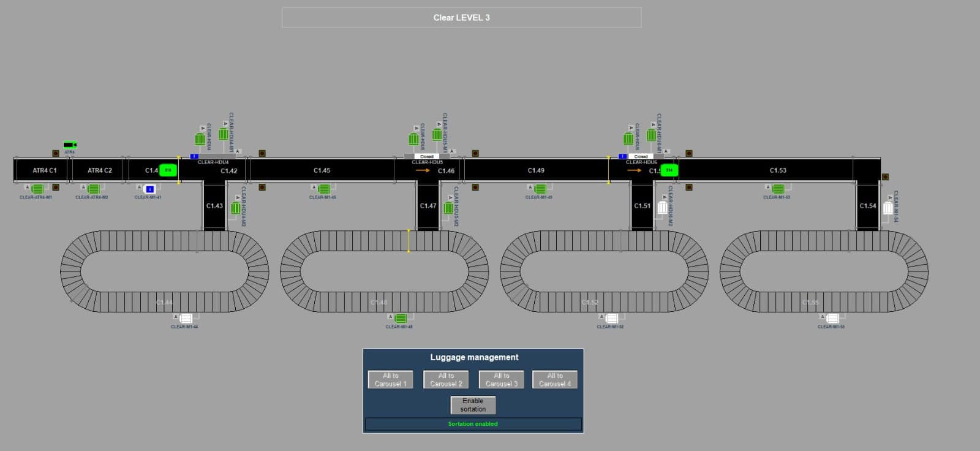This screenshot has width=980, height=451.
Task: Click the ATR4 scanner icon
Action: (69, 145)
